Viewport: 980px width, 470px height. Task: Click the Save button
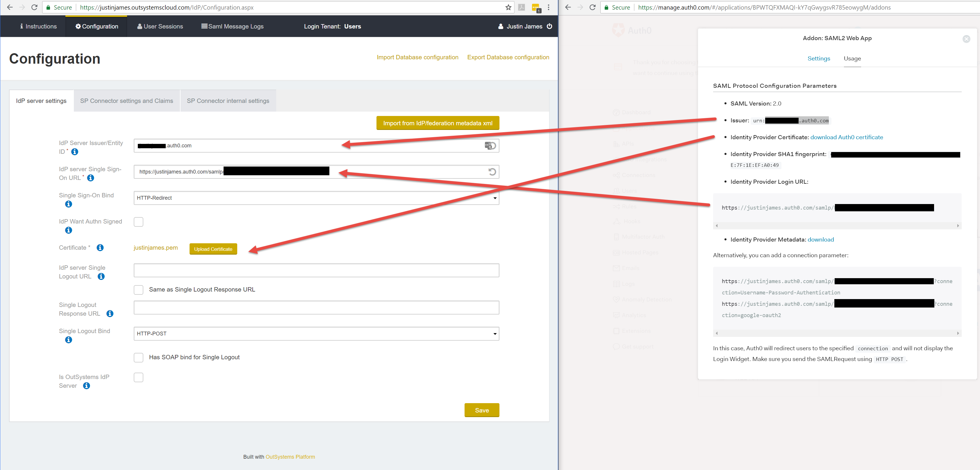coord(482,410)
